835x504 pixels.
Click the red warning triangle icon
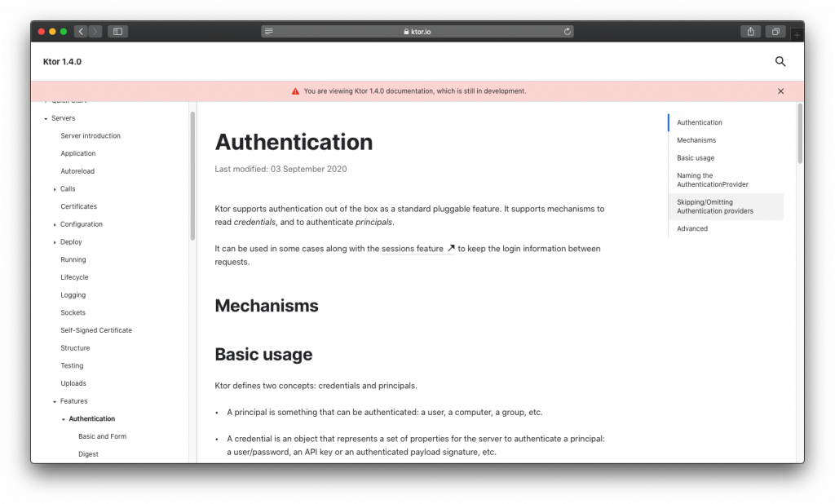tap(295, 91)
